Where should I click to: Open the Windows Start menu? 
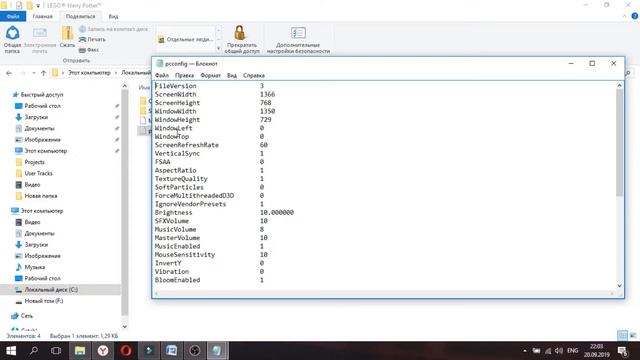(11, 351)
